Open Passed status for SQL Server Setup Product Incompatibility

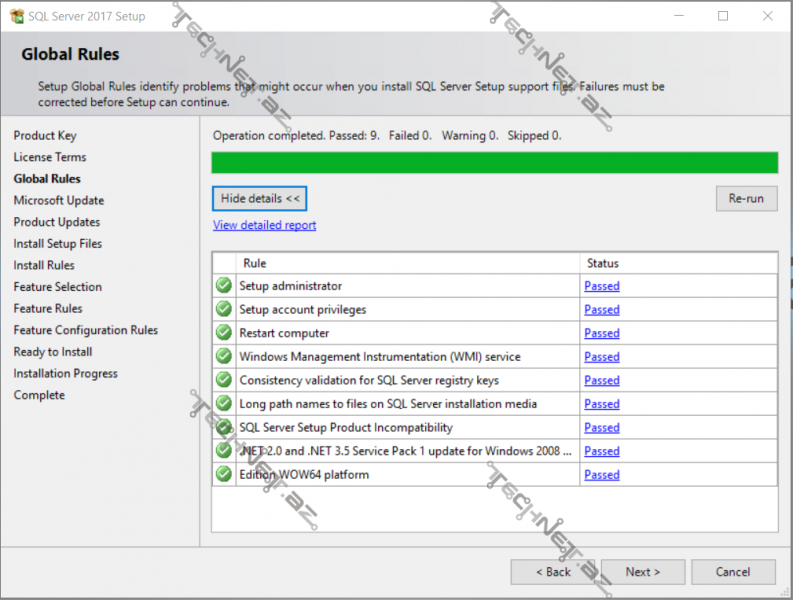[601, 428]
